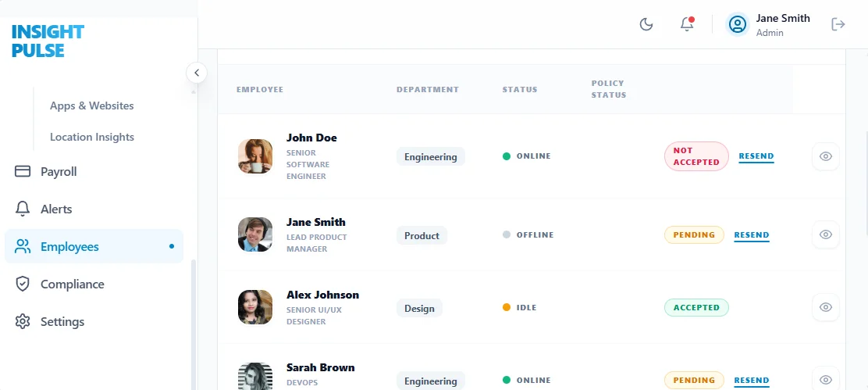Viewport: 868px width, 390px height.
Task: Go to Payroll section
Action: point(94,172)
